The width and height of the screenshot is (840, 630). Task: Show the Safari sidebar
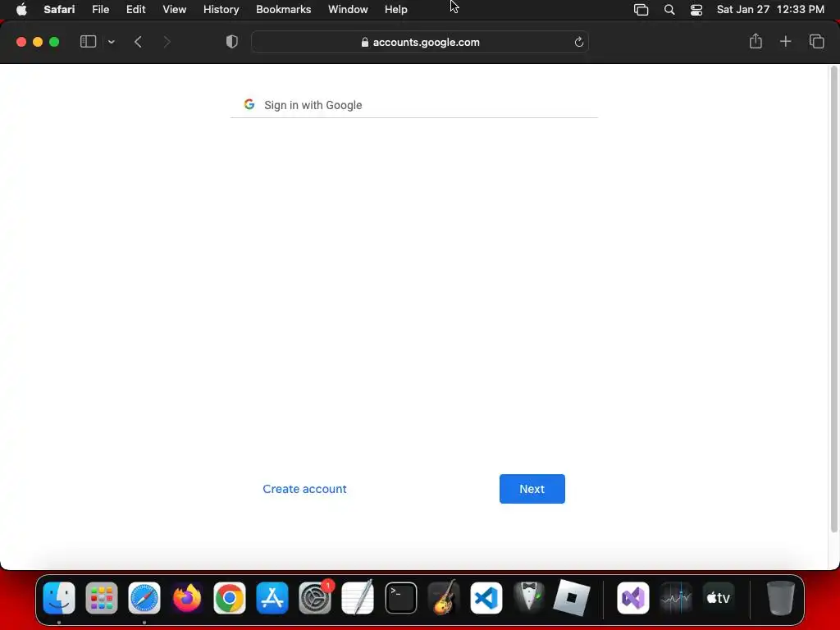(x=88, y=42)
